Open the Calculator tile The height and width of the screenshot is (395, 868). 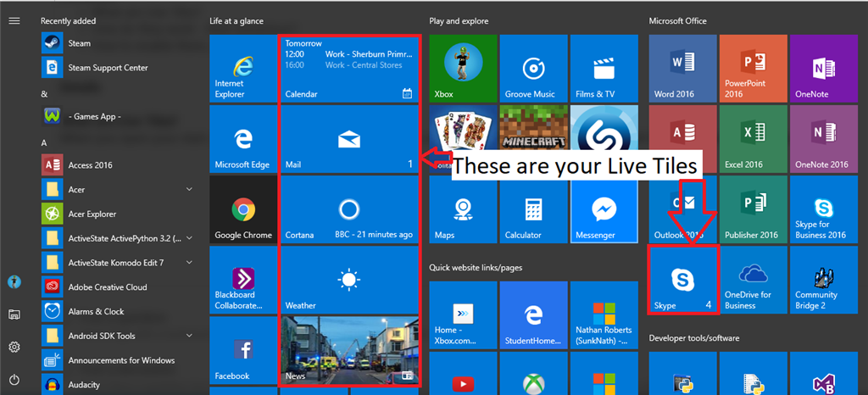tap(534, 209)
